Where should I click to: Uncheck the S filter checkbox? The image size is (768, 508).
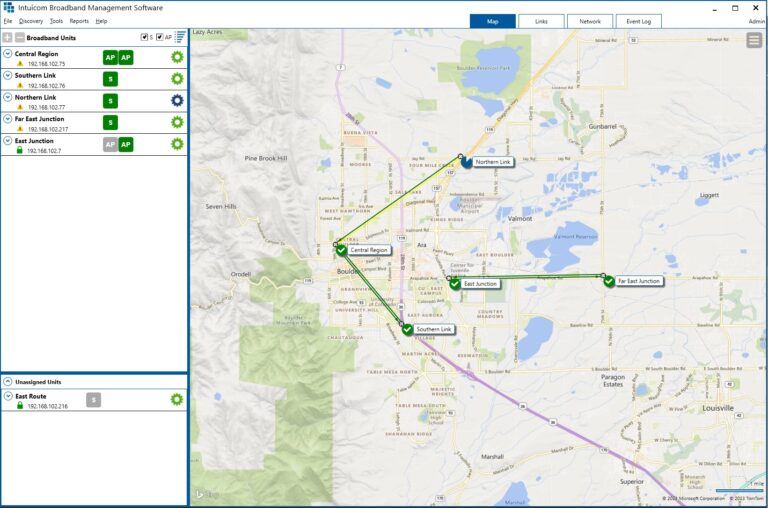pos(145,37)
